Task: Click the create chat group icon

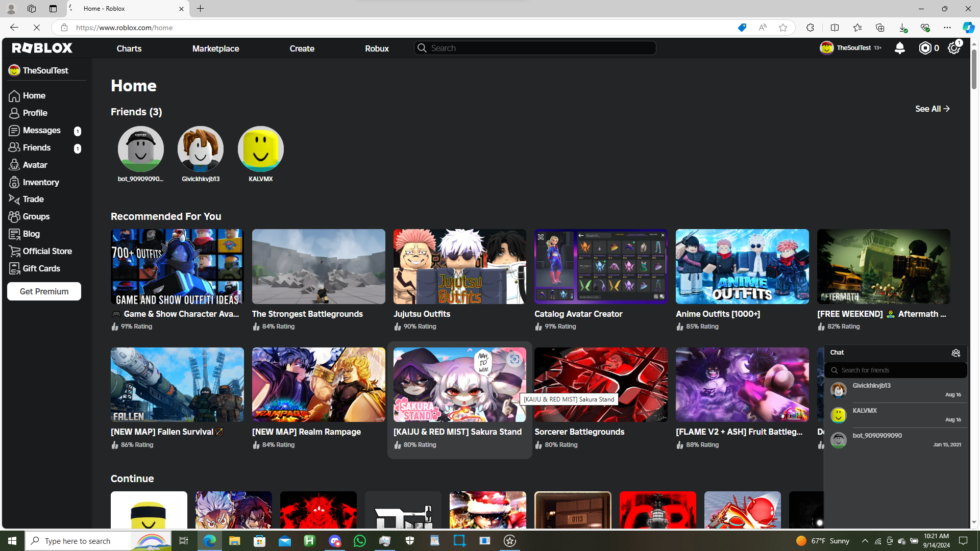Action: [x=955, y=353]
